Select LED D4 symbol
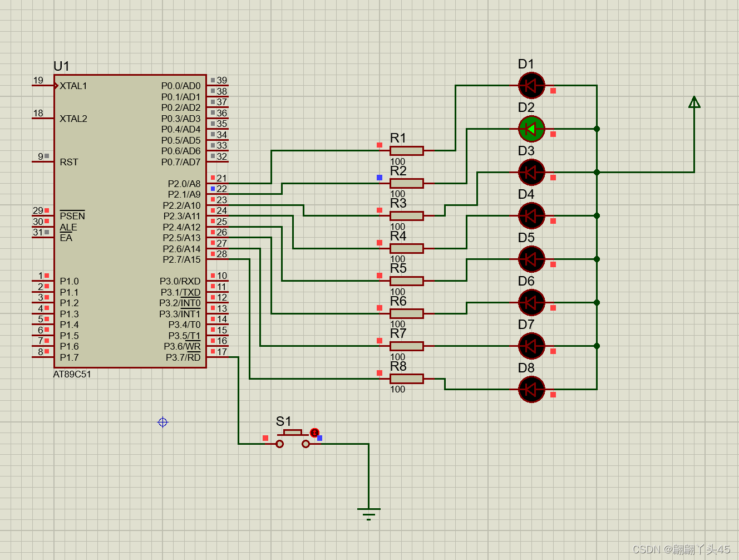The height and width of the screenshot is (560, 739). click(531, 216)
